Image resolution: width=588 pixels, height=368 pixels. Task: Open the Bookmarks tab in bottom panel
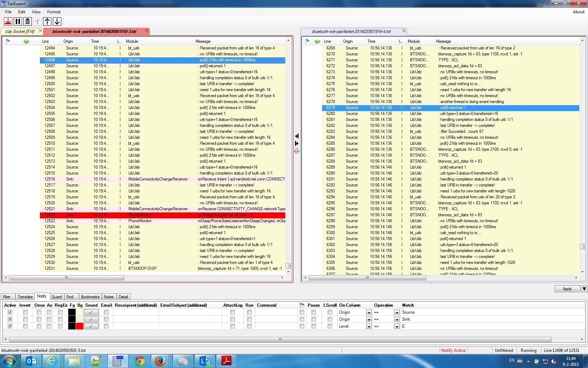(90, 297)
